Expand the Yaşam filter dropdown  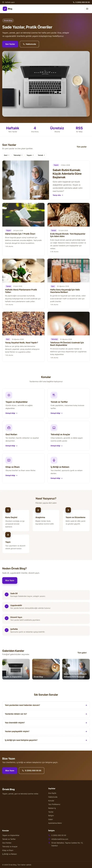click(30, 155)
